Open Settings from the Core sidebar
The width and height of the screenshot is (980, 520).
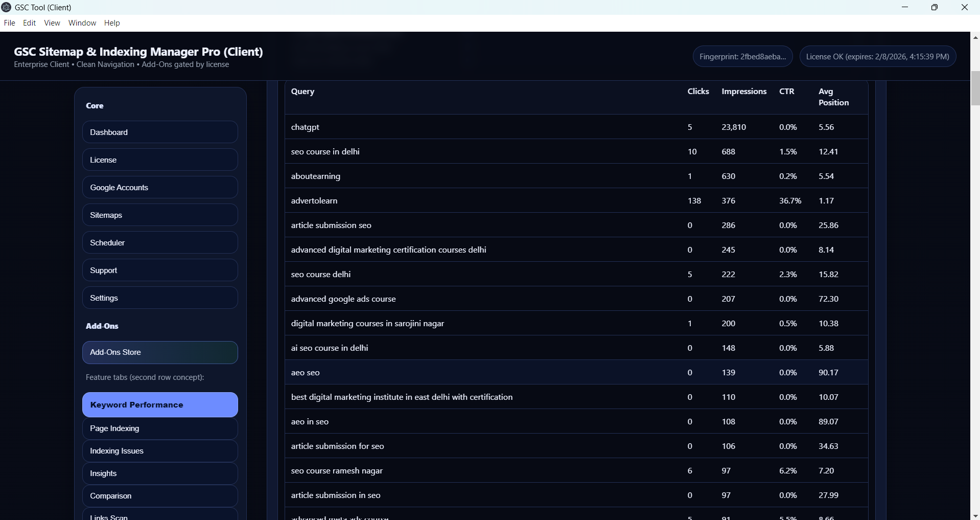(160, 298)
